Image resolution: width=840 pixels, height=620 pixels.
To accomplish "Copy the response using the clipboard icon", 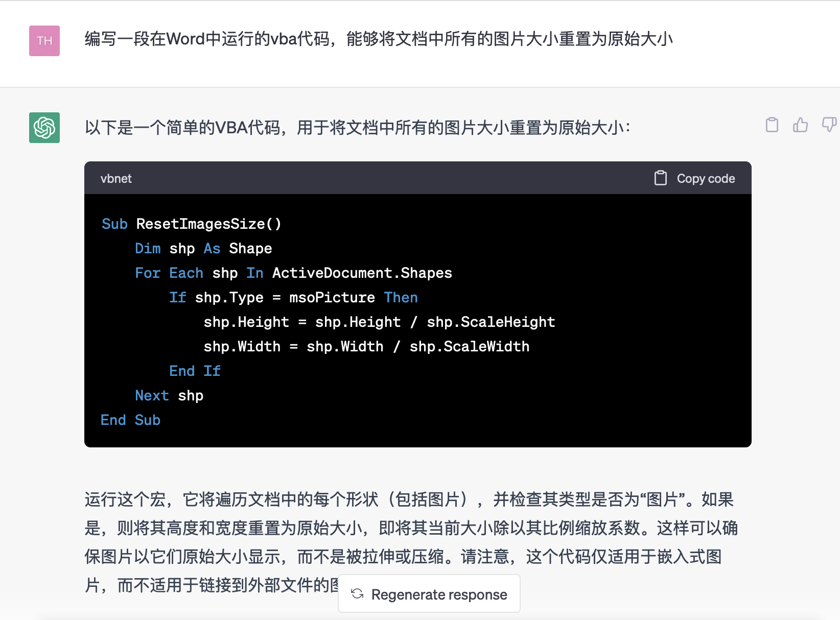I will point(772,125).
